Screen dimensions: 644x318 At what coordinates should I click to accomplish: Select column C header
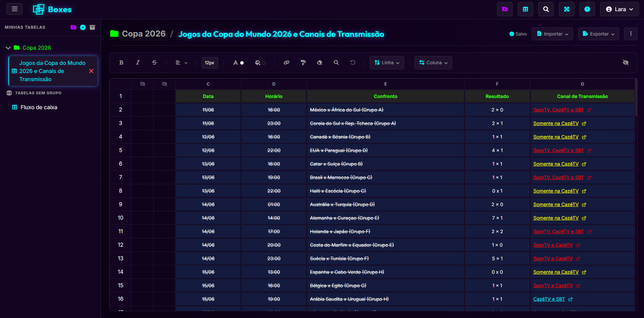(x=208, y=84)
